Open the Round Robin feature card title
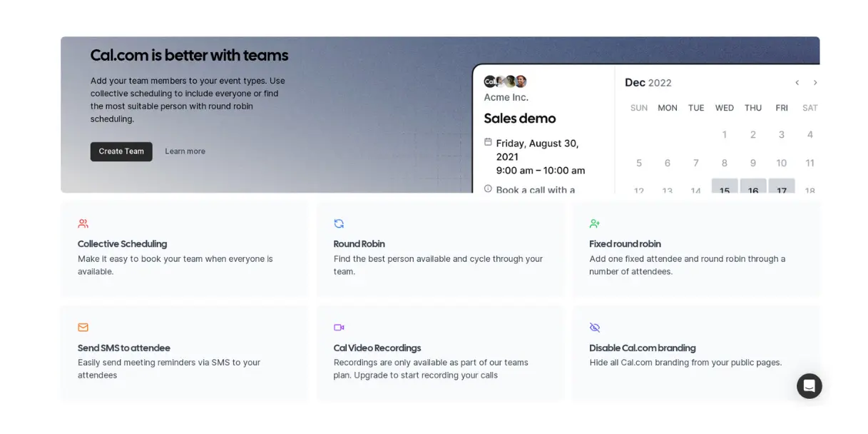This screenshot has width=868, height=434. (x=359, y=244)
